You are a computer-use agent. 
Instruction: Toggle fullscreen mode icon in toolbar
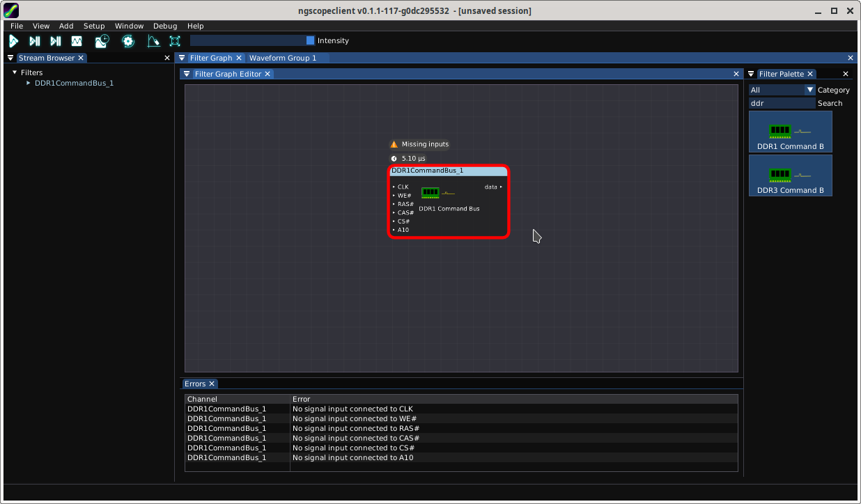pos(175,41)
